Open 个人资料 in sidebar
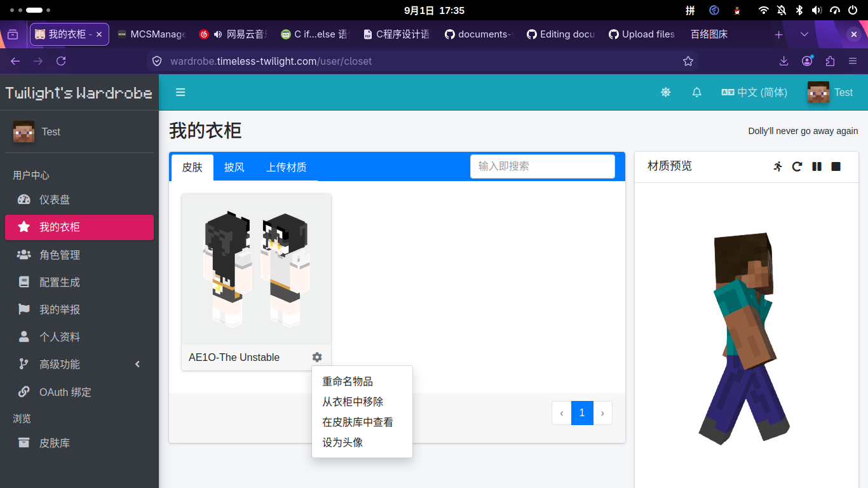This screenshot has height=488, width=868. point(79,337)
